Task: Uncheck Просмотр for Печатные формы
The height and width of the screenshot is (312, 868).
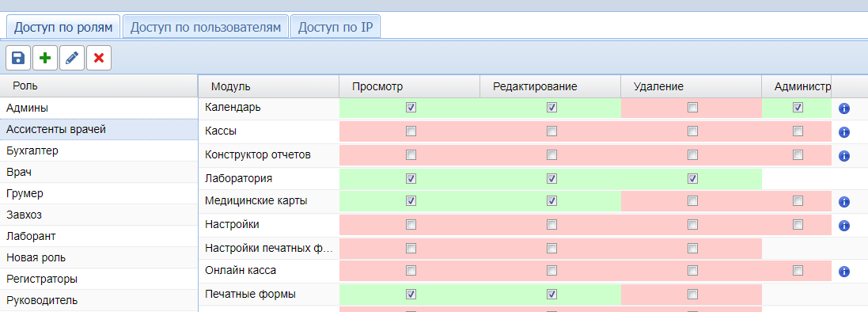Action: pos(411,295)
